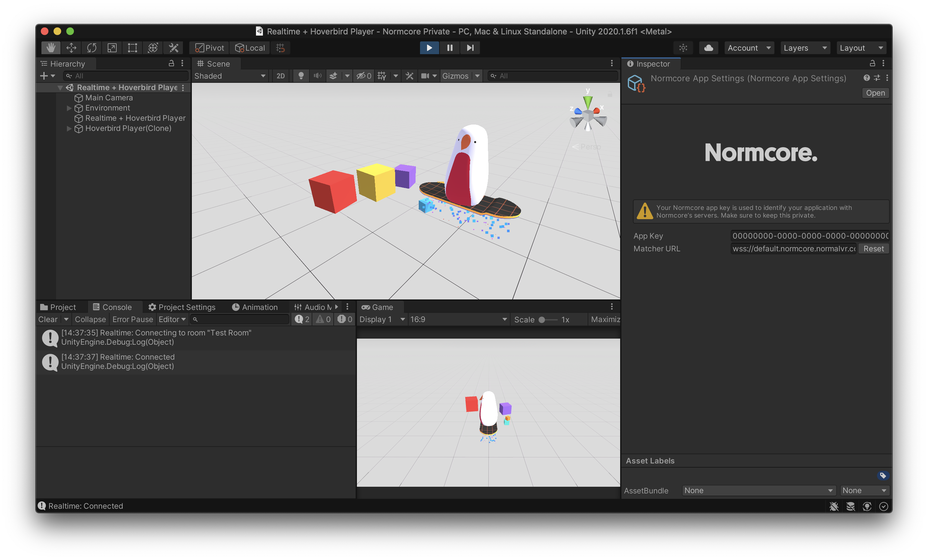Click the Step frame button
The image size is (928, 560).
click(x=470, y=48)
